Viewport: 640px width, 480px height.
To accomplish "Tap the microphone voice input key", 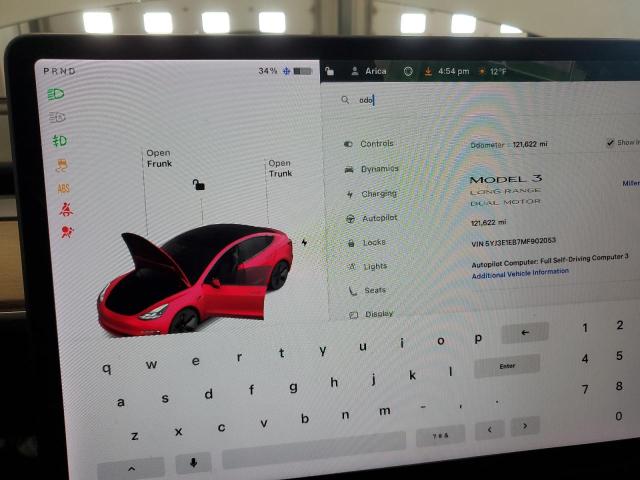I will 193,462.
